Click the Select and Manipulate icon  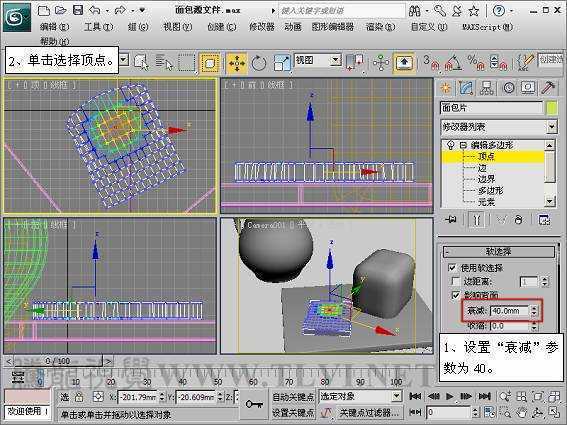tap(380, 62)
